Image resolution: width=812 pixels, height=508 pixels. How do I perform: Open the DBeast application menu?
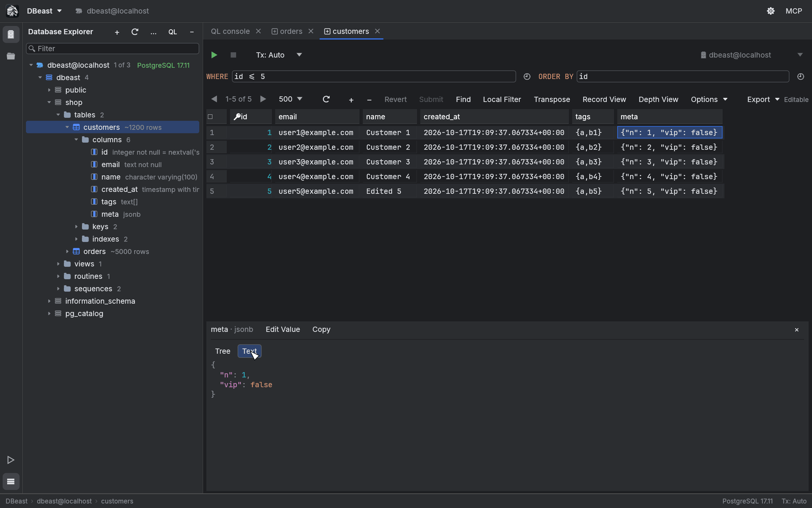[x=44, y=11]
